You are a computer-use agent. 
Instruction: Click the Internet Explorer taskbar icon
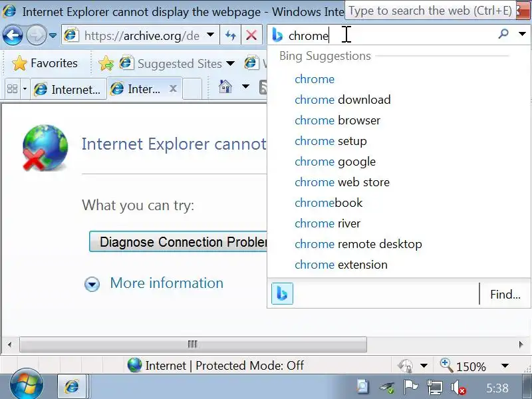coord(72,386)
